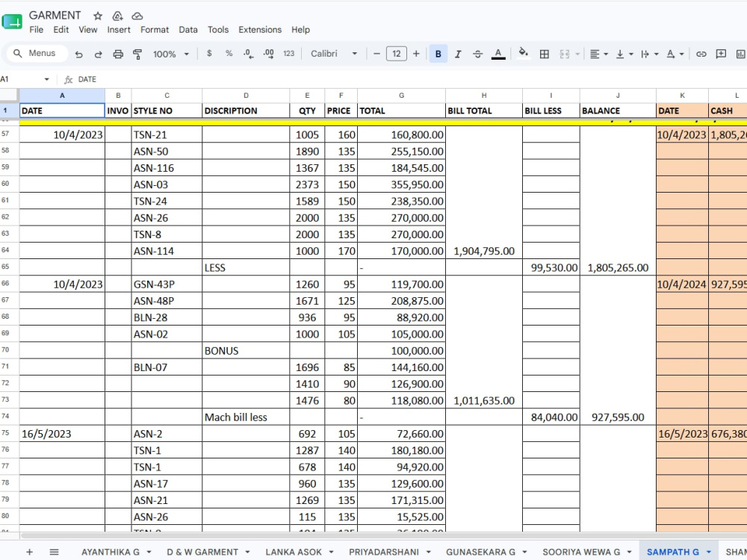This screenshot has width=747, height=560.
Task: Open SAMPATH G tab options arrow
Action: point(708,552)
